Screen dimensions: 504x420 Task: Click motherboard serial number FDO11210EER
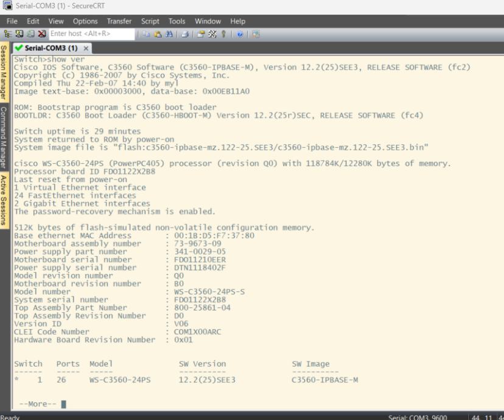pyautogui.click(x=200, y=260)
